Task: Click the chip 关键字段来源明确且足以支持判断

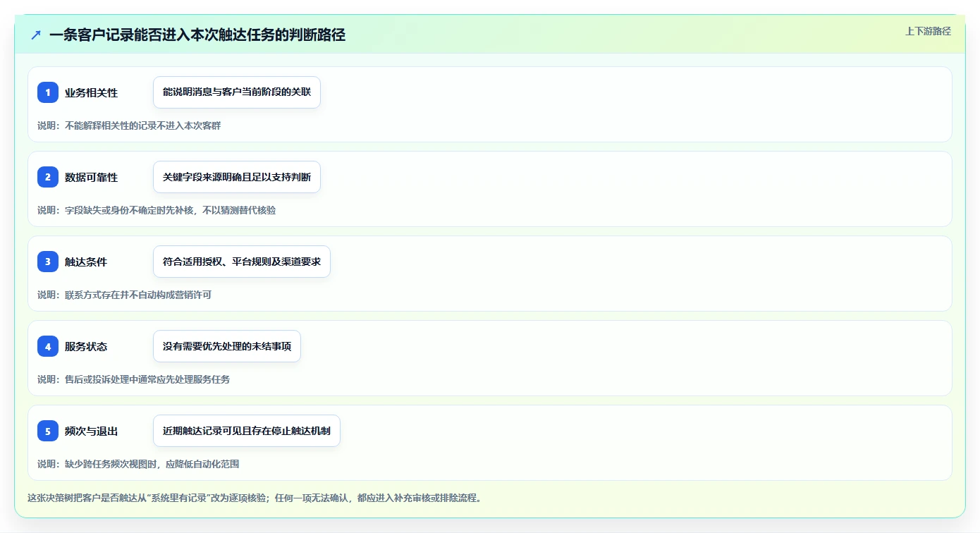Action: coord(237,177)
